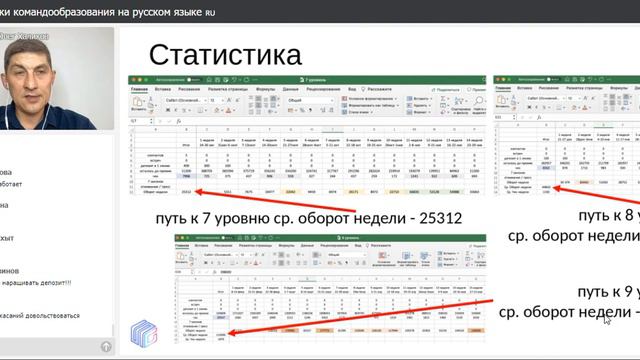Screen dimensions: 640x360
Task: Open font size dropdown in 7 уровень window
Action: (x=217, y=100)
